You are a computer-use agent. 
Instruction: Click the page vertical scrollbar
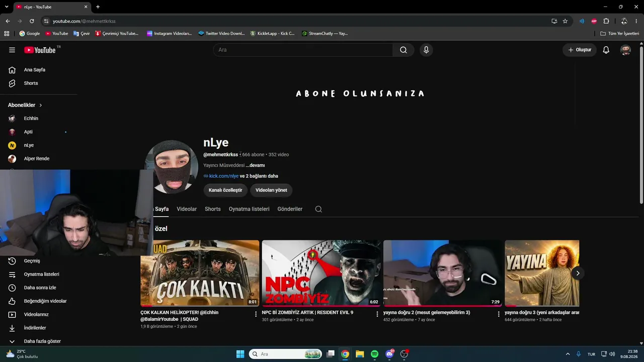pos(641,126)
